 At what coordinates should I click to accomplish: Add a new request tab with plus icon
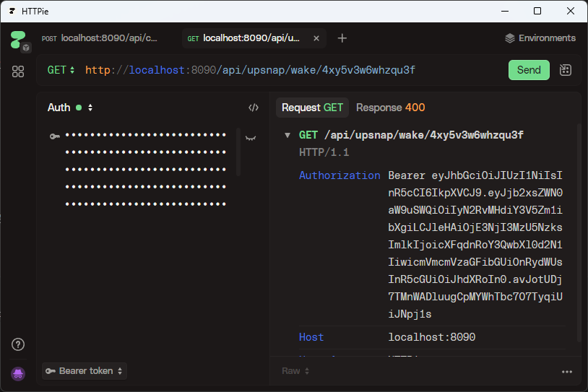pyautogui.click(x=342, y=38)
